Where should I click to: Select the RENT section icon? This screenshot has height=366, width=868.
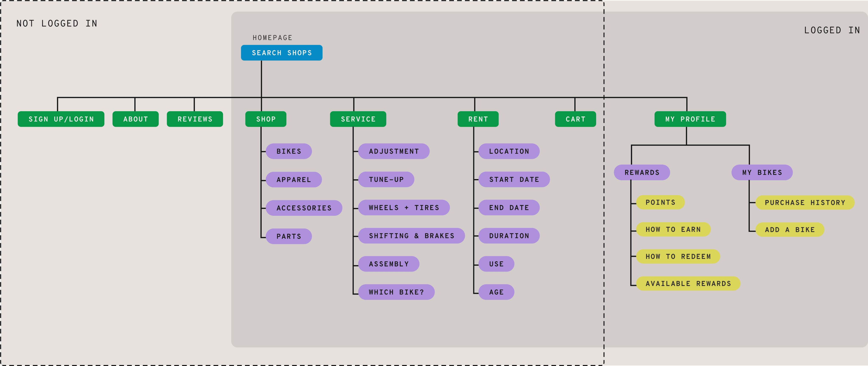point(477,118)
